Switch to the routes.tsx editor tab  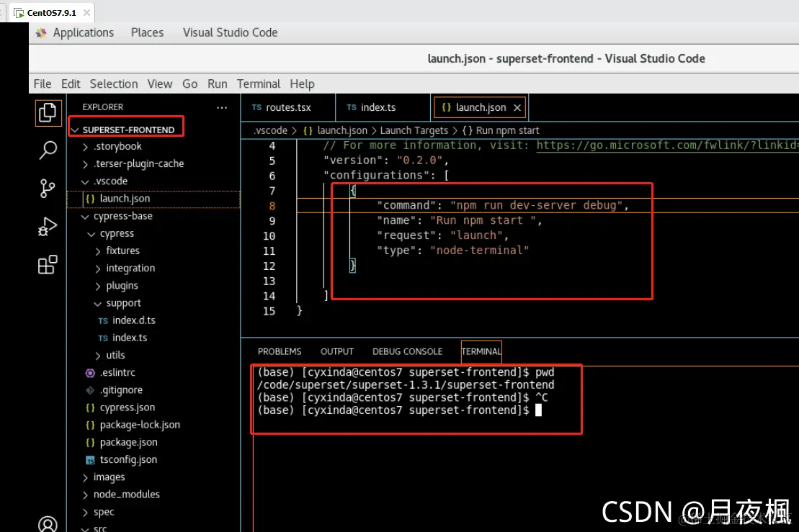[288, 107]
